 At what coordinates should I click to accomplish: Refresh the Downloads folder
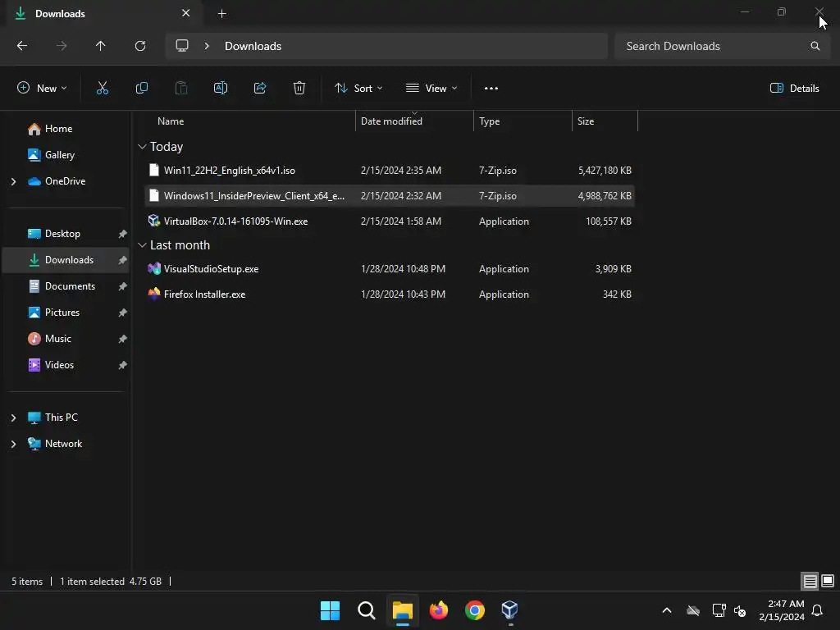click(140, 46)
